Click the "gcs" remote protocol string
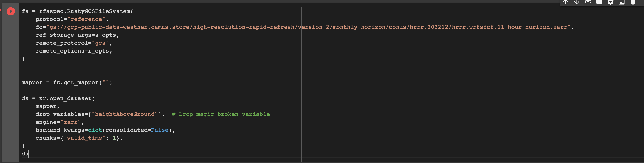Viewport: 644px width, 163px height. tap(100, 43)
